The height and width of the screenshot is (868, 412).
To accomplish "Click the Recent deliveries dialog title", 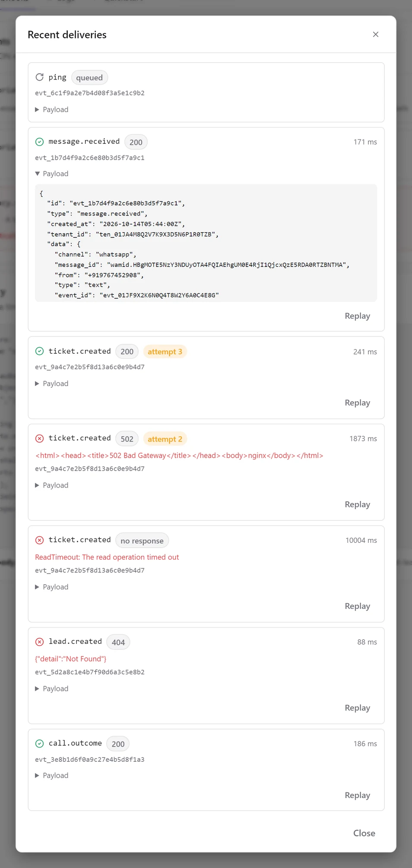I will click(67, 35).
